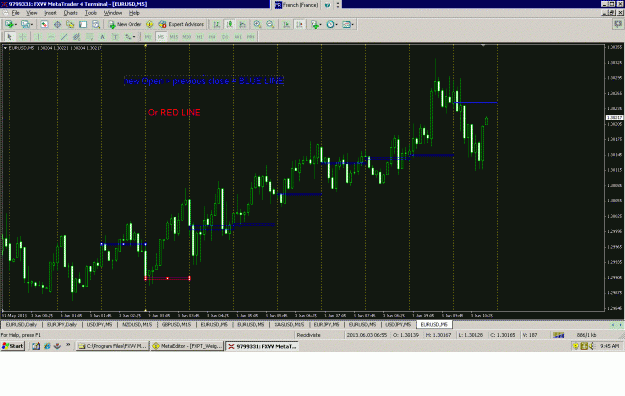The height and width of the screenshot is (396, 625).
Task: Toggle chart auto scroll
Action: (286, 24)
